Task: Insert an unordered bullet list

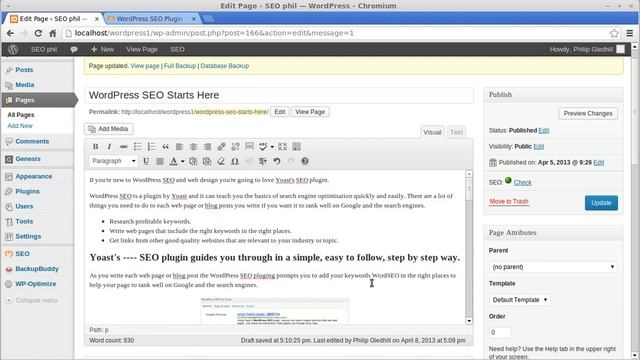Action: 138,147
